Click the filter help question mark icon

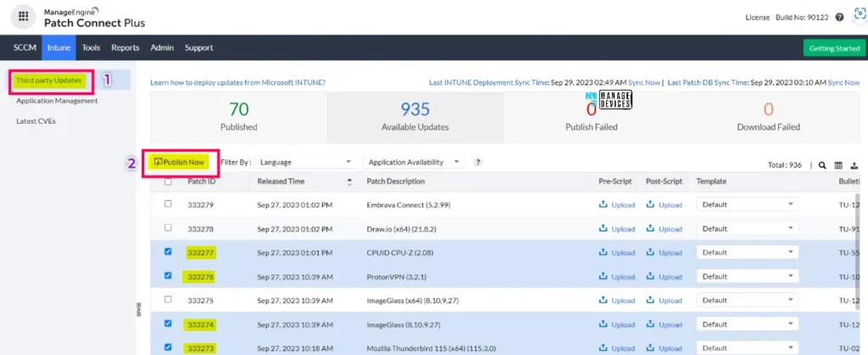coord(478,163)
